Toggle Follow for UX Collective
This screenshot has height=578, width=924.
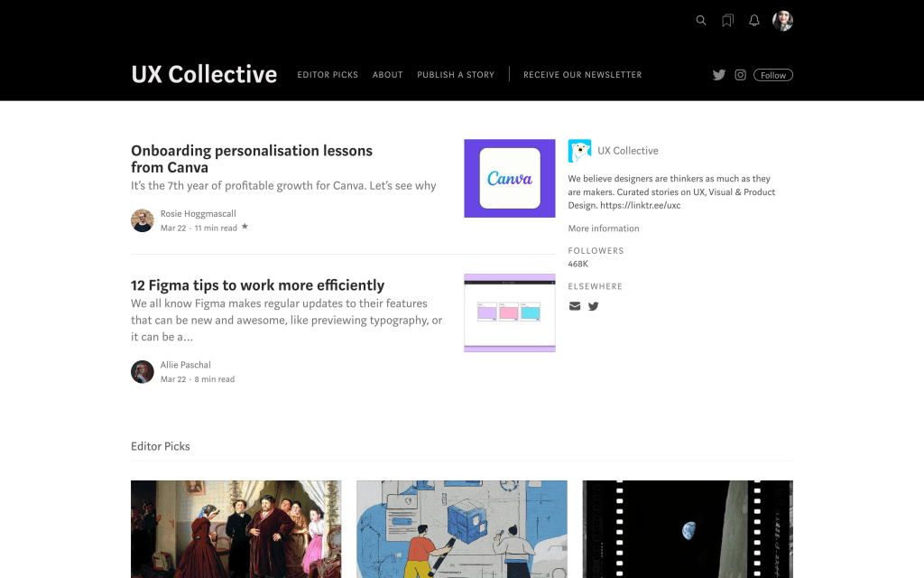click(773, 75)
